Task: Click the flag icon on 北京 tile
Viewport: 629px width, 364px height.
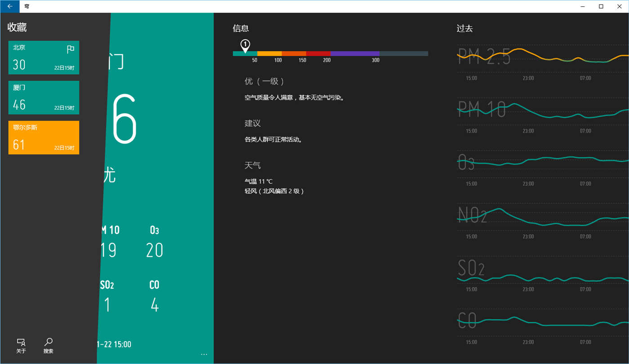Action: 71,49
